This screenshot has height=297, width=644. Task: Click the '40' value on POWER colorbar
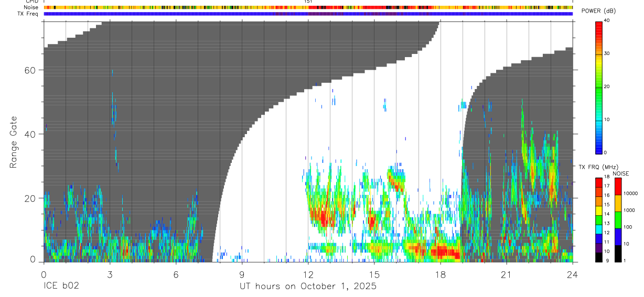click(x=608, y=20)
